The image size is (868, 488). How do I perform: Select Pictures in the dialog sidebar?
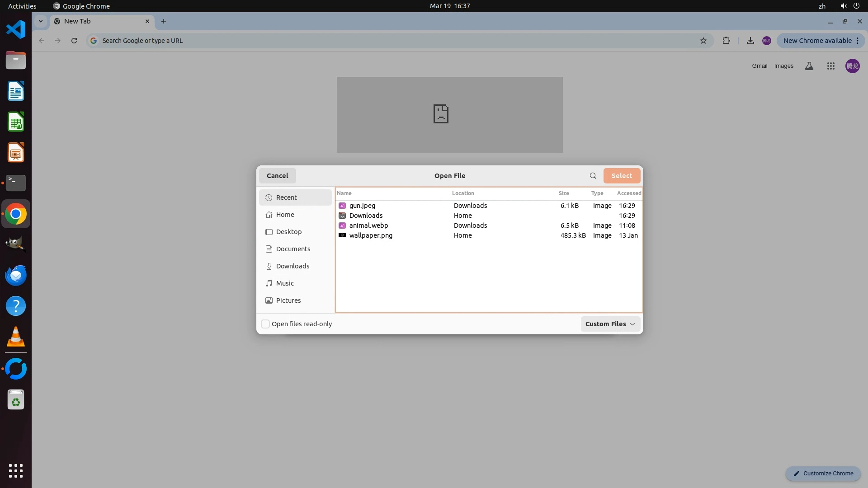point(288,300)
